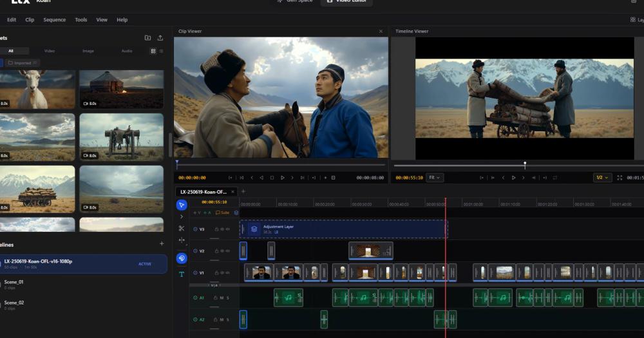This screenshot has height=338, width=644.
Task: Play the clip in Clip Viewer
Action: coord(283,178)
